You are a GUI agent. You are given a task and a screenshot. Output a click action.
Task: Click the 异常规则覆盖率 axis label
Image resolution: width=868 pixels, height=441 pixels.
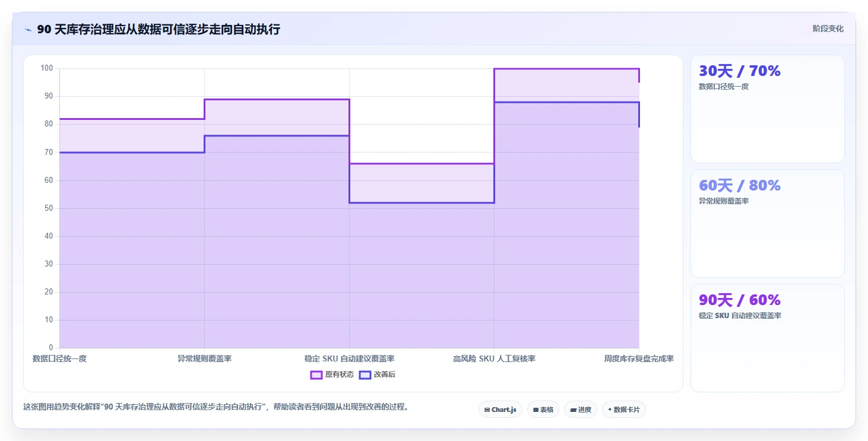point(204,358)
